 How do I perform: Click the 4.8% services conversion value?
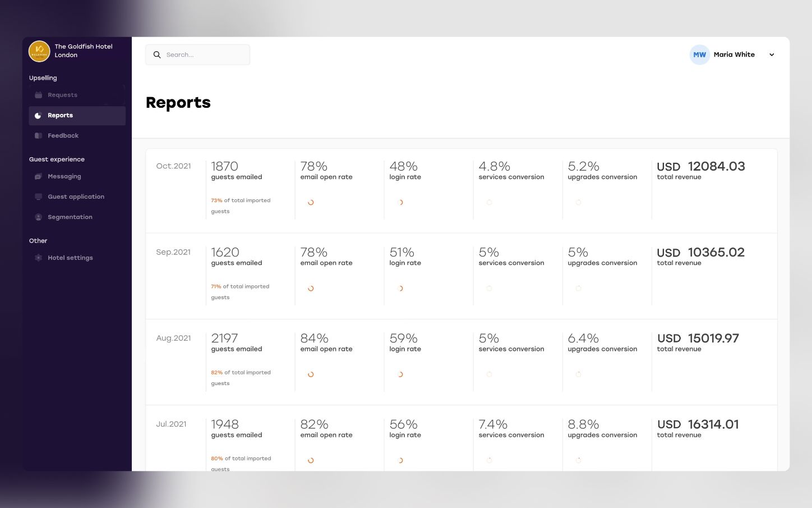pyautogui.click(x=495, y=166)
